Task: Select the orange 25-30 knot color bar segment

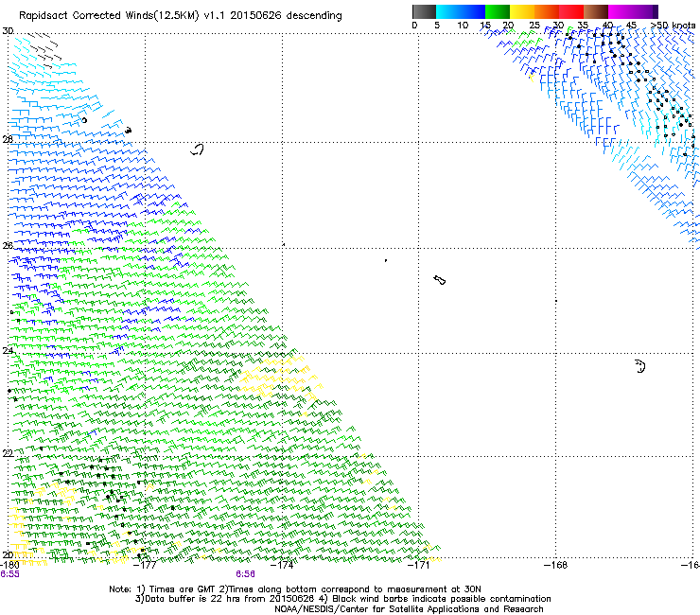Action: click(547, 11)
